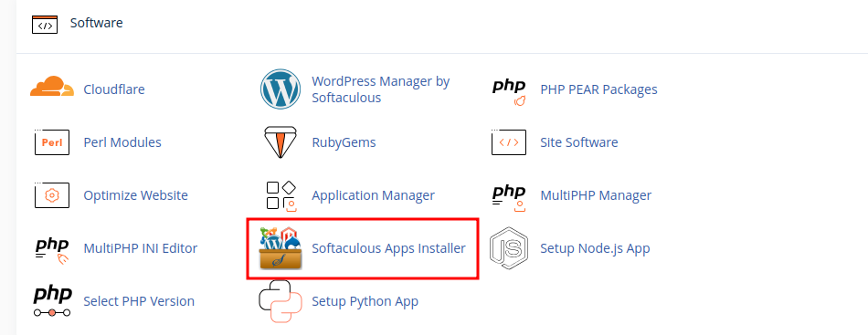Image resolution: width=868 pixels, height=335 pixels.
Task: Open the Setup Node.js App link
Action: point(595,248)
